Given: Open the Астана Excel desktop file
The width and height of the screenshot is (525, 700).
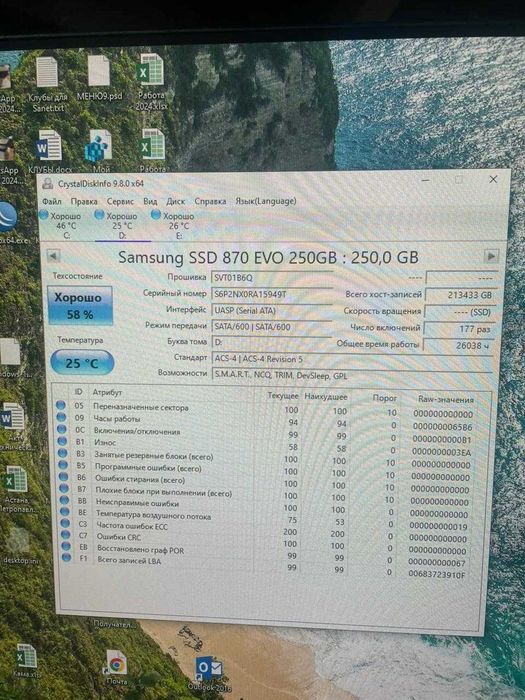Looking at the screenshot, I should (18, 489).
